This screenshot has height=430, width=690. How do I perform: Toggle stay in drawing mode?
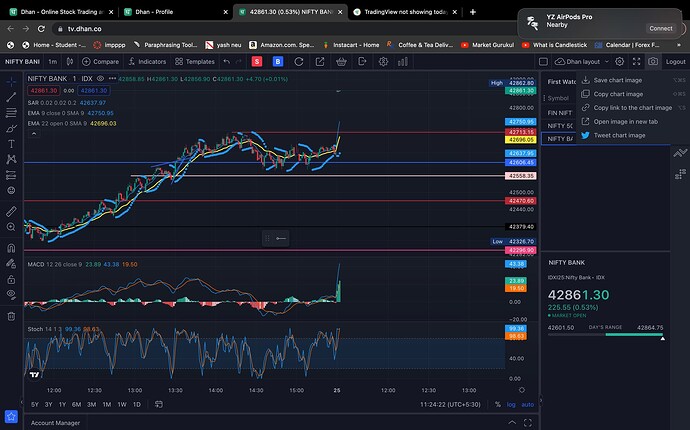click(11, 264)
